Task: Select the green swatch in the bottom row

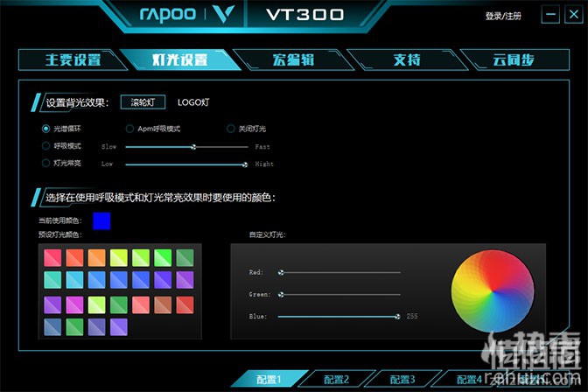Action: [74, 327]
